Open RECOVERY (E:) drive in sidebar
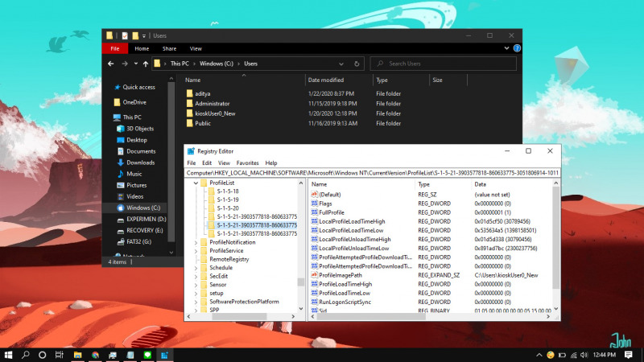Viewport: 644px width, 362px height. click(x=145, y=230)
